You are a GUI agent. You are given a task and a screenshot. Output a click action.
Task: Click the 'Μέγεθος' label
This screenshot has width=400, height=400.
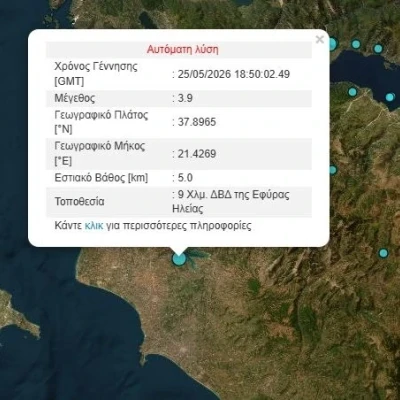[75, 98]
